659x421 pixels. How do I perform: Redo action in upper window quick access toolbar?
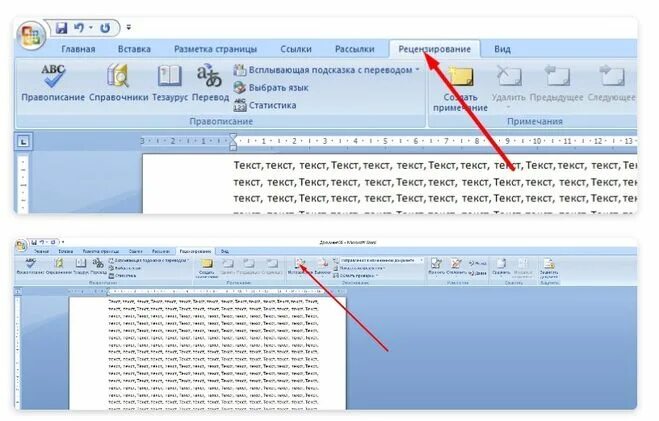pos(105,28)
